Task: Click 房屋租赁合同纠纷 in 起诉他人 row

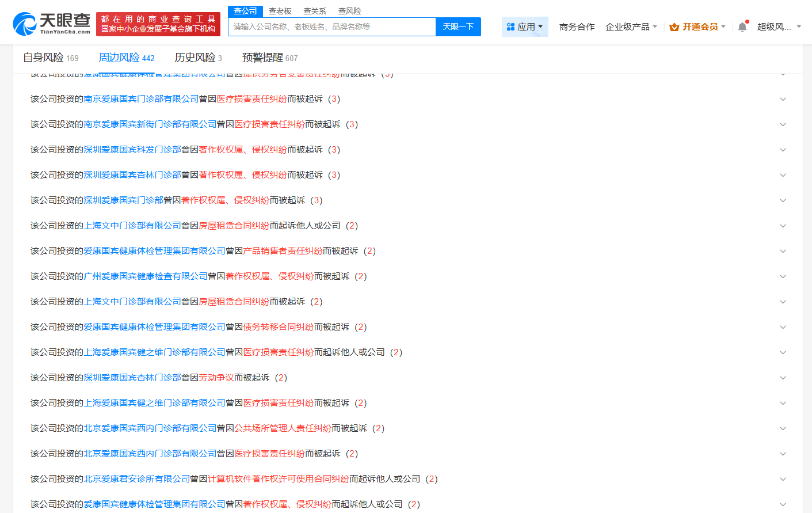Action: (234, 226)
